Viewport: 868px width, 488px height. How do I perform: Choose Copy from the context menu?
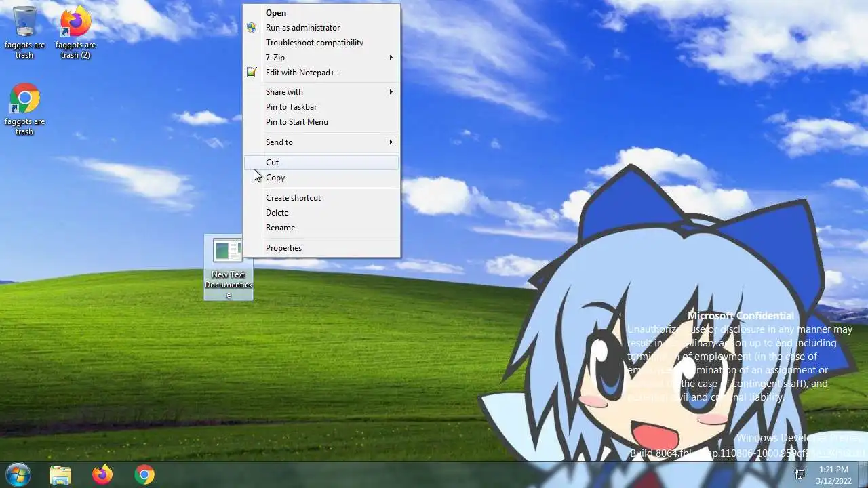tap(321, 178)
